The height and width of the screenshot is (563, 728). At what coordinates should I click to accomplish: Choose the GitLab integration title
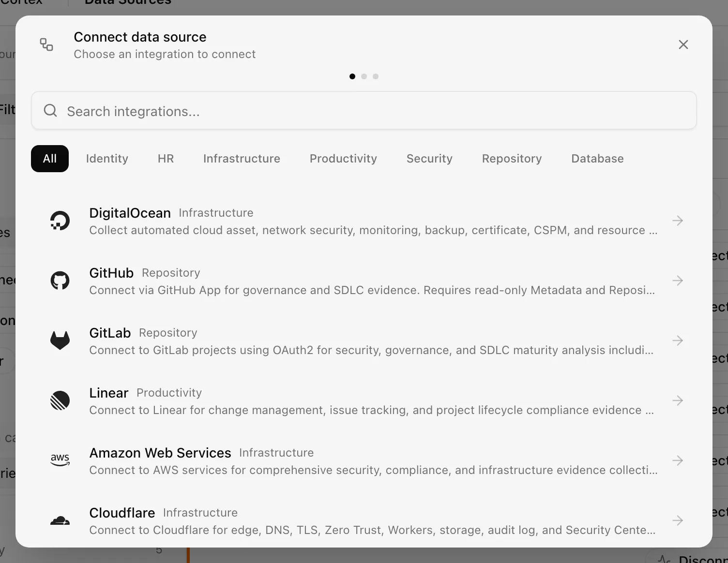click(110, 333)
